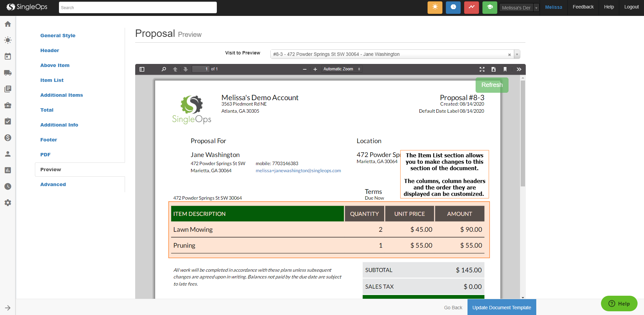Screen dimensions: 644x315
Task: Expand the Visit to Preview dropdown arrow
Action: pos(517,54)
